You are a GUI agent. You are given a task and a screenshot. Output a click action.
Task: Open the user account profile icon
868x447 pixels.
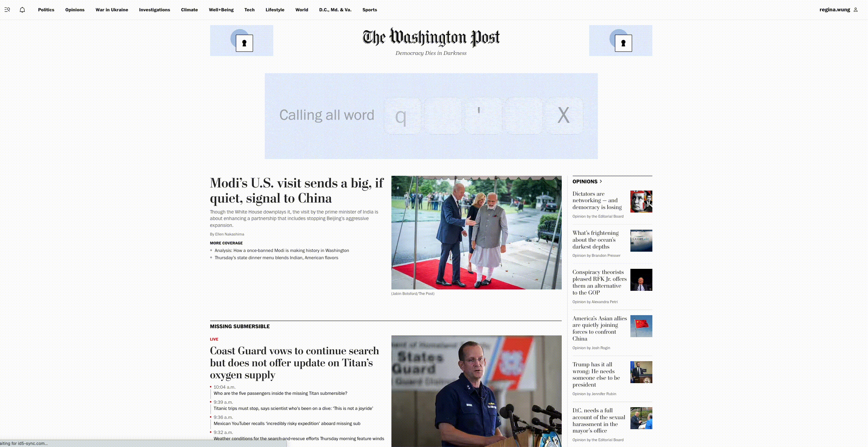tap(855, 10)
